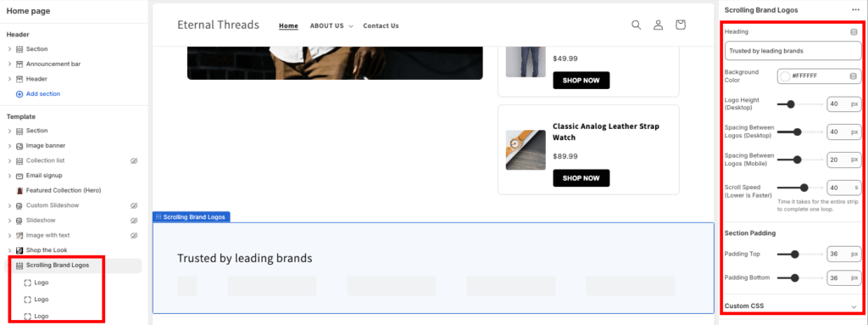Expand the Announcement bar row
The image size is (868, 325).
pyautogui.click(x=9, y=64)
